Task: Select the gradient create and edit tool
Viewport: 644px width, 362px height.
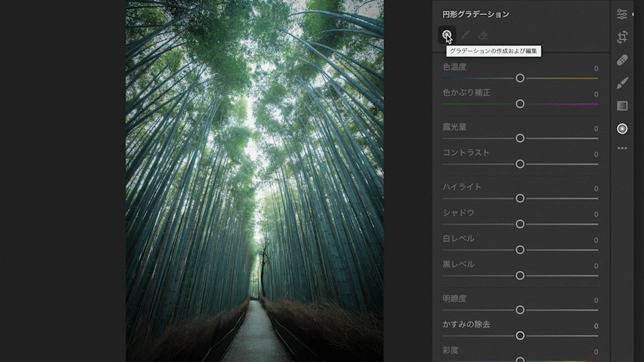Action: point(447,35)
